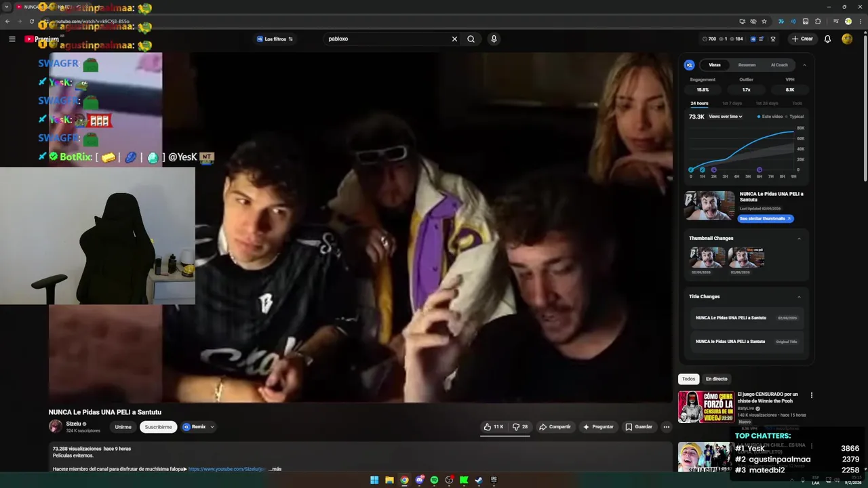Open 'Views over time' dropdown
868x488 pixels.
tap(725, 117)
